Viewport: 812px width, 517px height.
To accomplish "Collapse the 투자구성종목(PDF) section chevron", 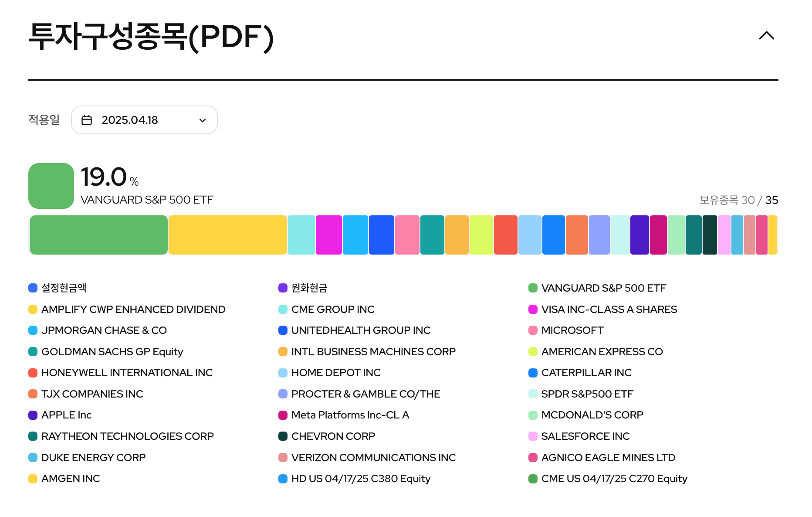I will pos(766,35).
